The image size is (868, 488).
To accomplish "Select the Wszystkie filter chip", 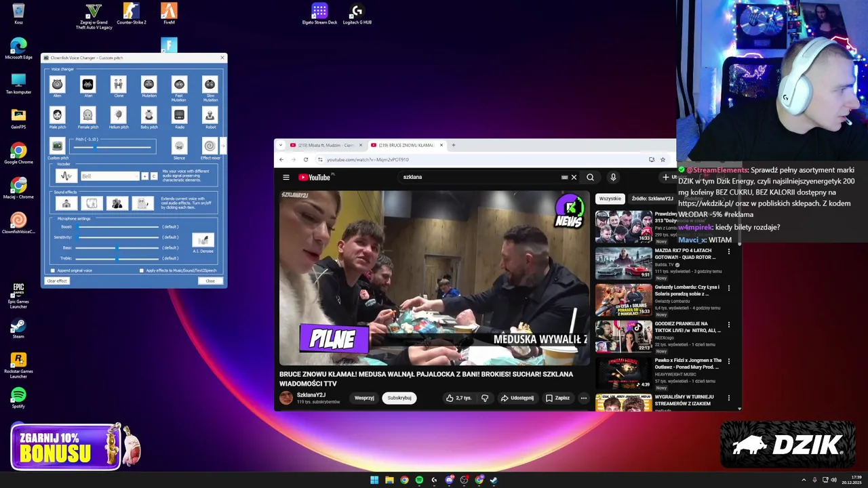I will pos(610,199).
